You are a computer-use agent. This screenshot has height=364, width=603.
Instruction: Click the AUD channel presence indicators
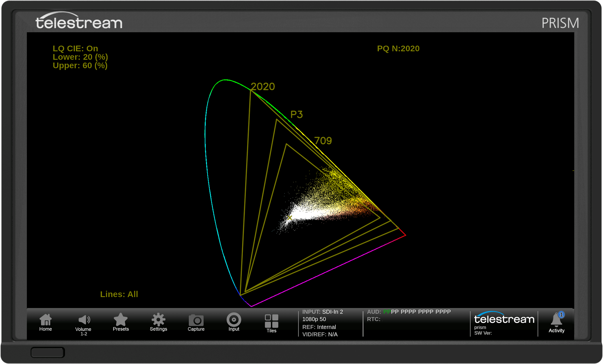417,312
